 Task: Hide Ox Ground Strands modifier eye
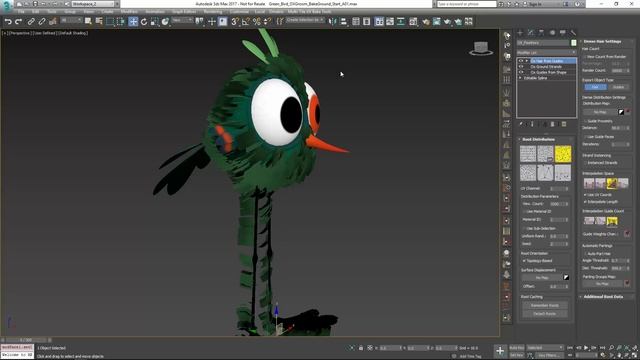(x=521, y=67)
